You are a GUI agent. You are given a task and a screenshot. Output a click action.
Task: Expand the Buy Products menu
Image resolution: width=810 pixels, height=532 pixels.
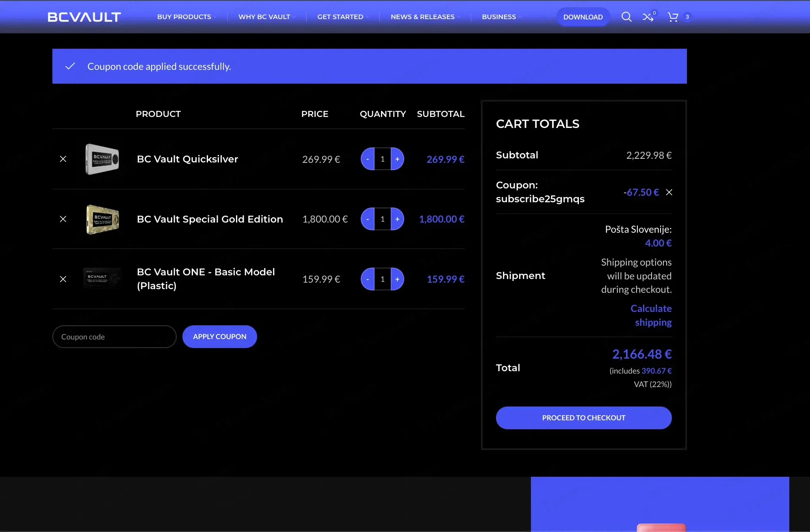(186, 17)
